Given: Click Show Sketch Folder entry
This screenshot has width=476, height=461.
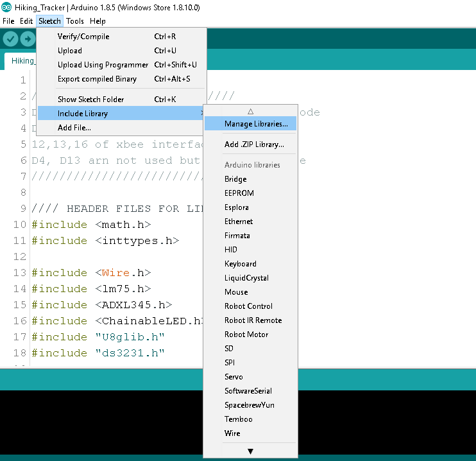Looking at the screenshot, I should (90, 100).
